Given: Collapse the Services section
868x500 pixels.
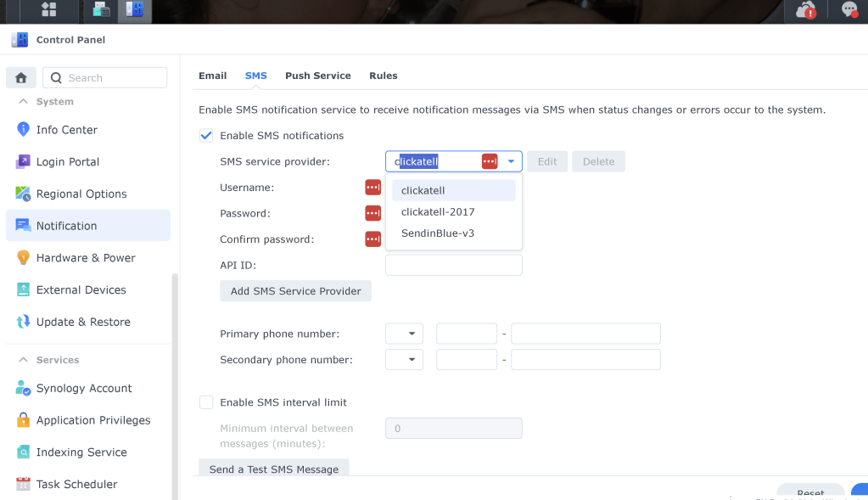Looking at the screenshot, I should 23,360.
